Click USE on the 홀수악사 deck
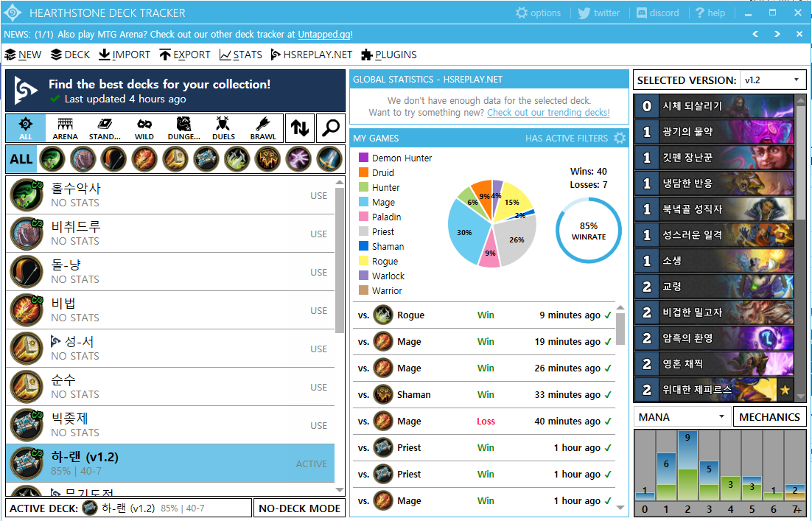Image resolution: width=812 pixels, height=521 pixels. [x=318, y=196]
